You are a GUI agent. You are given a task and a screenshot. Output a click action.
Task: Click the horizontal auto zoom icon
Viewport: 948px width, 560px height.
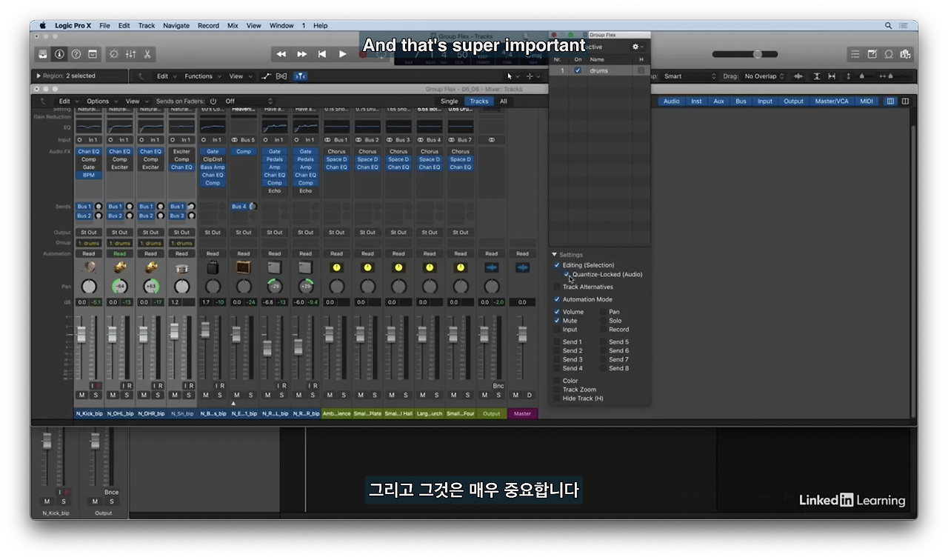point(832,76)
